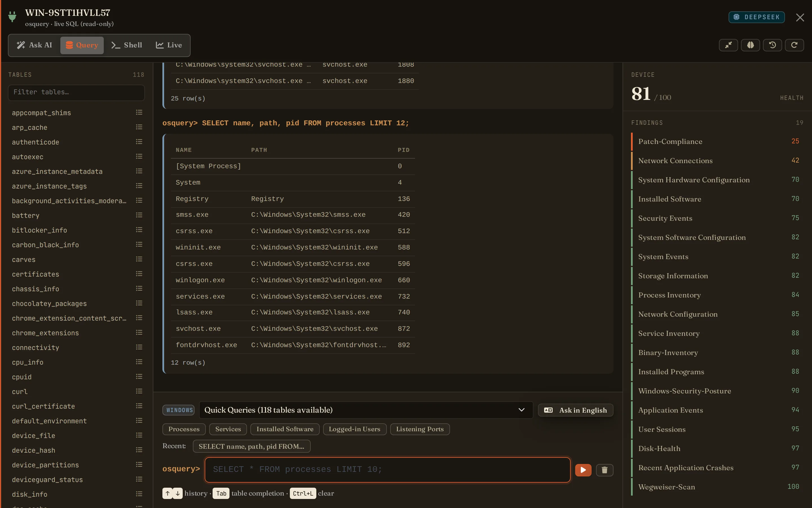Run the query with the play button
Image resolution: width=812 pixels, height=508 pixels.
tap(583, 470)
